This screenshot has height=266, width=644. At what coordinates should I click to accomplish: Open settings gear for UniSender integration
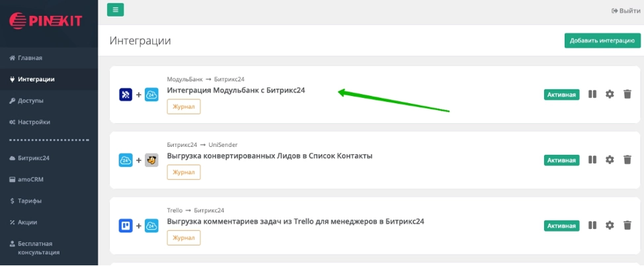(610, 159)
